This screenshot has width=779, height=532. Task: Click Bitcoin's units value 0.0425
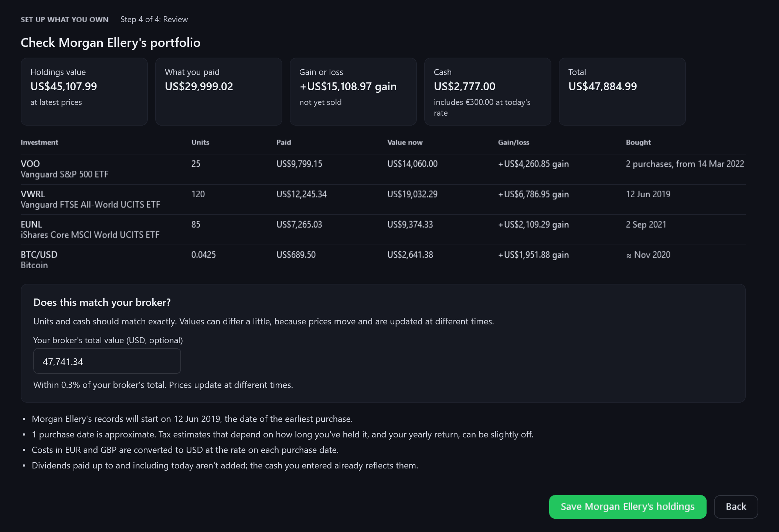click(x=204, y=255)
